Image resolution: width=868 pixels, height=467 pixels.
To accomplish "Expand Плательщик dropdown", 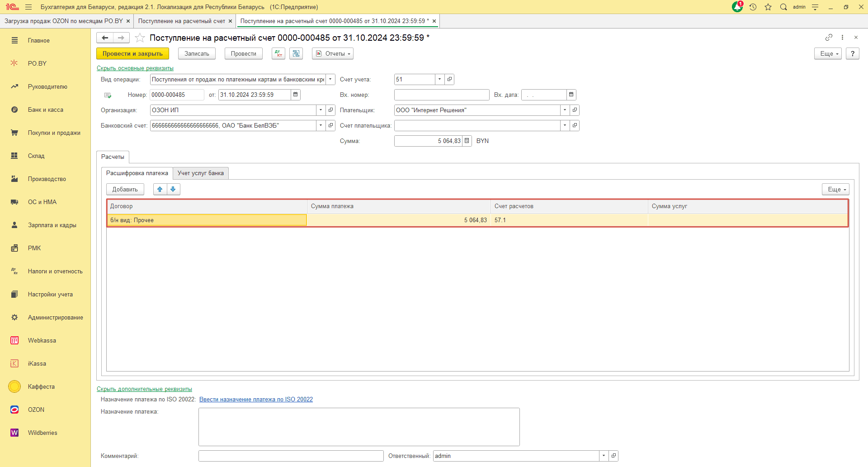I will pyautogui.click(x=565, y=110).
